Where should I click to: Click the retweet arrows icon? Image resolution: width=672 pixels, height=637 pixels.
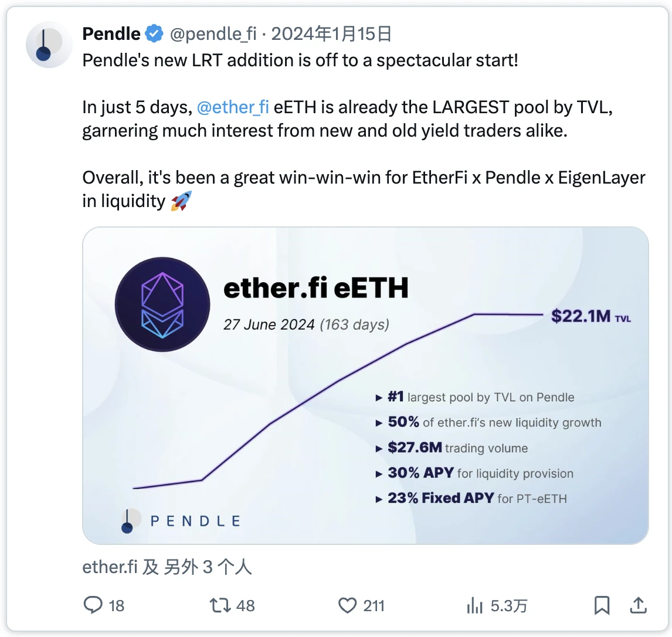coord(220,605)
